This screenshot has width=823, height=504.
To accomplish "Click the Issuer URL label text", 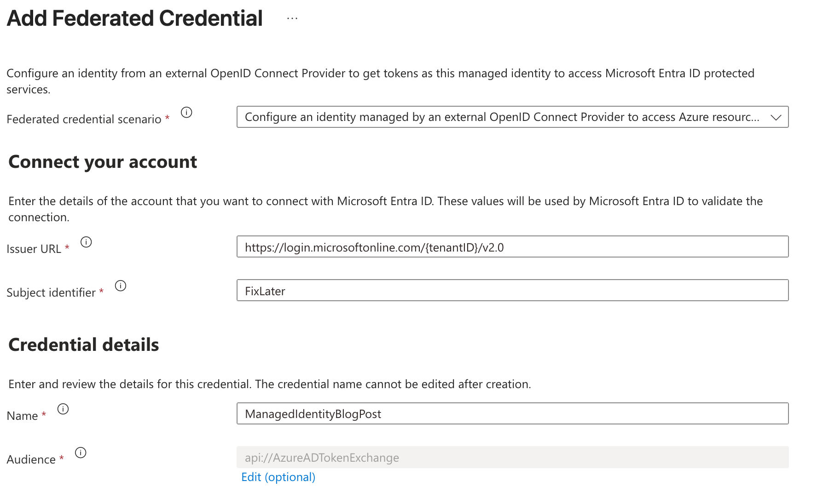I will [x=34, y=249].
